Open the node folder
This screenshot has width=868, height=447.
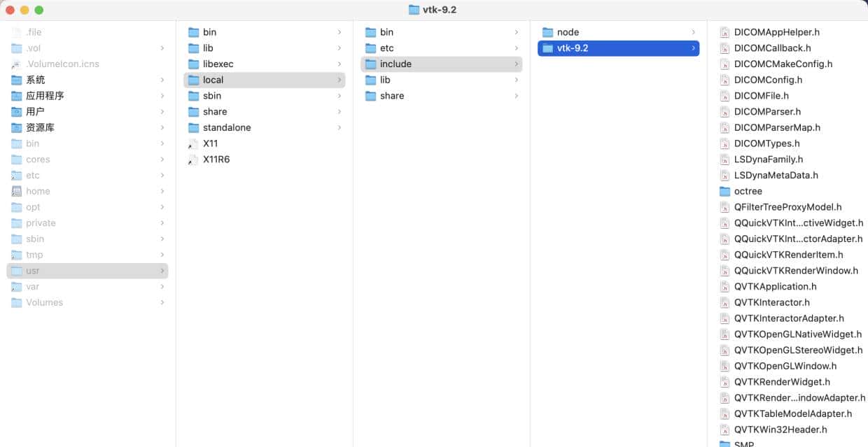pos(566,31)
